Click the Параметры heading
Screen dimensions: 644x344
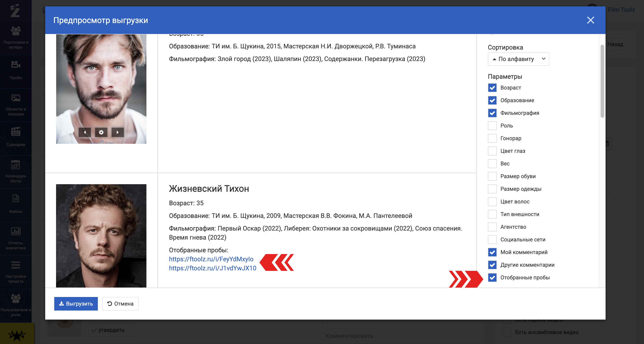pyautogui.click(x=505, y=76)
